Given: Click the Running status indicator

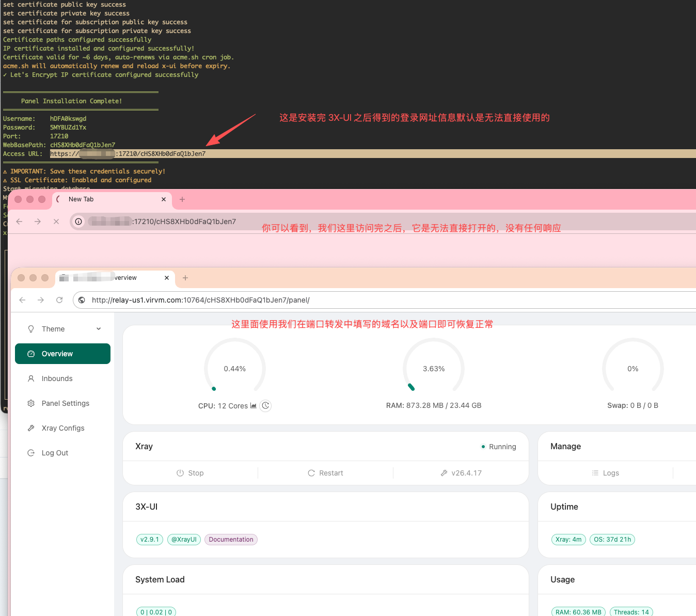Looking at the screenshot, I should pos(499,447).
